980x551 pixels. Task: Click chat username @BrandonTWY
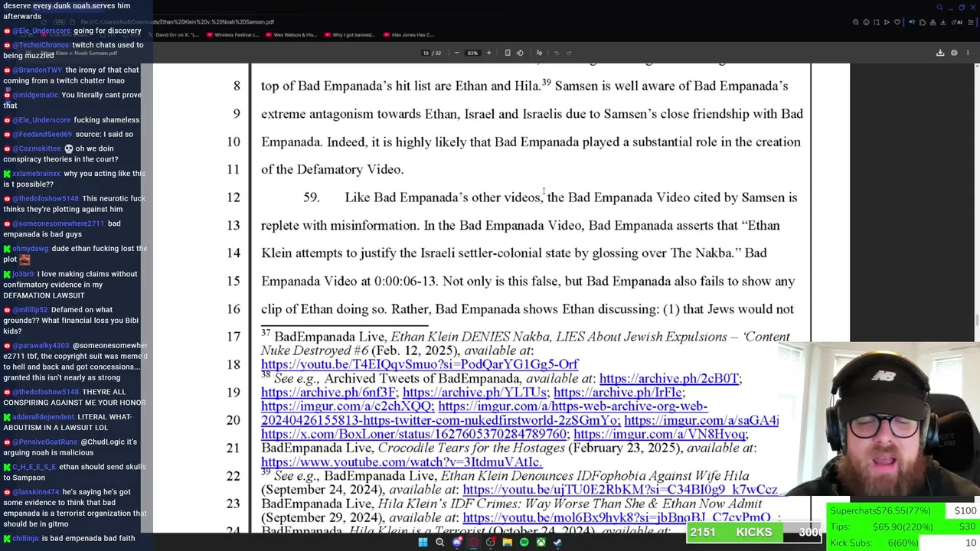38,70
